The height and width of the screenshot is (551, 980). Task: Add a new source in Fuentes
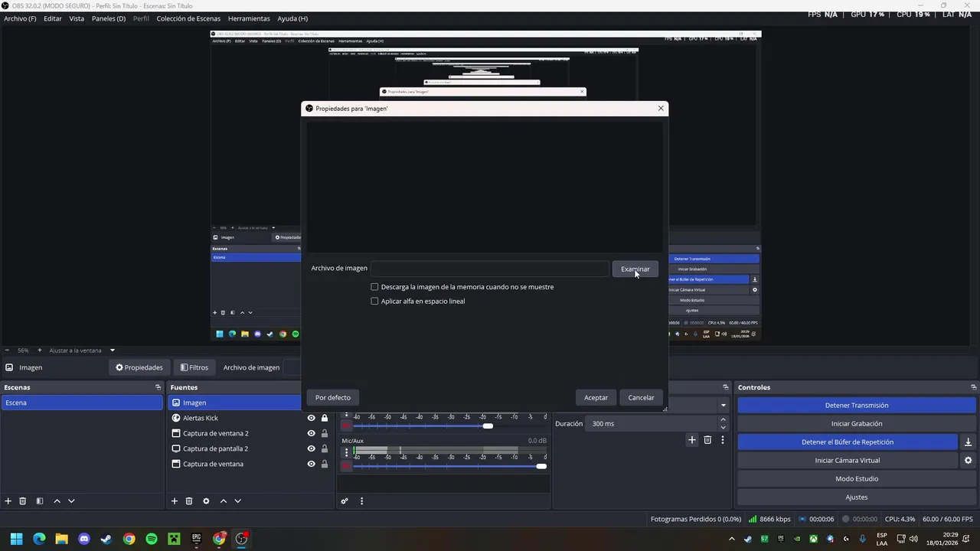(175, 501)
